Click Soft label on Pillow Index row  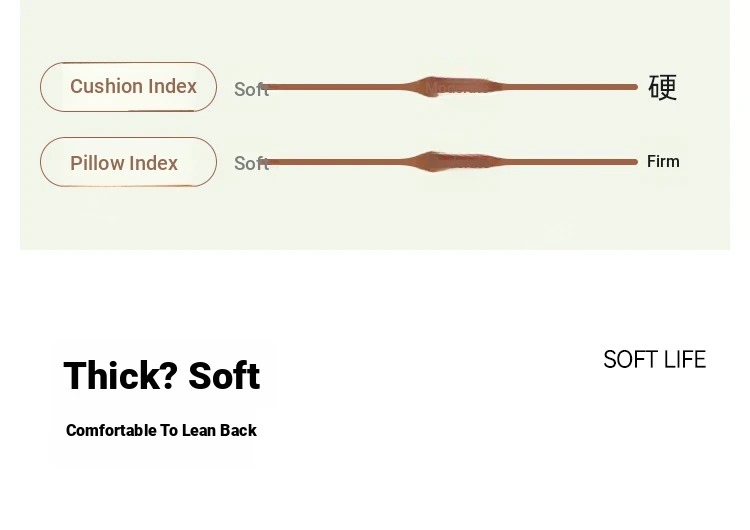click(251, 164)
